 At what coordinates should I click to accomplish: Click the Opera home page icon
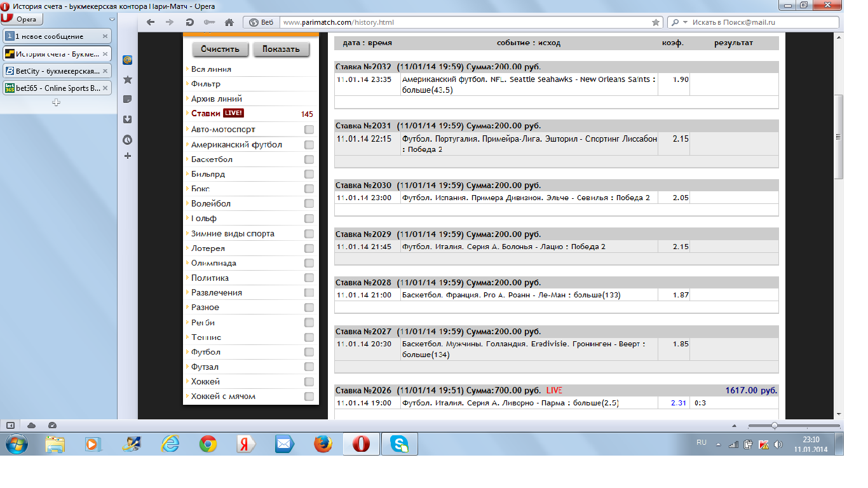tap(229, 22)
